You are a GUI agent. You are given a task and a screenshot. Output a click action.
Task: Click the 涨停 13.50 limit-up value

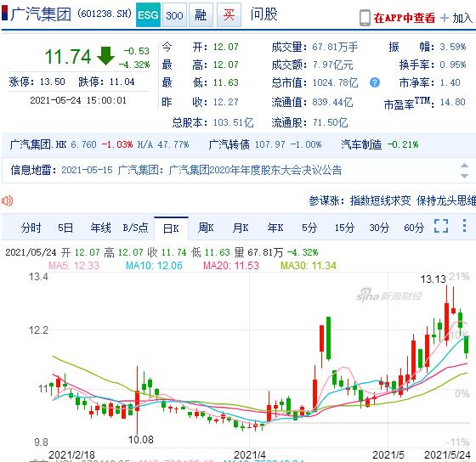tap(52, 82)
